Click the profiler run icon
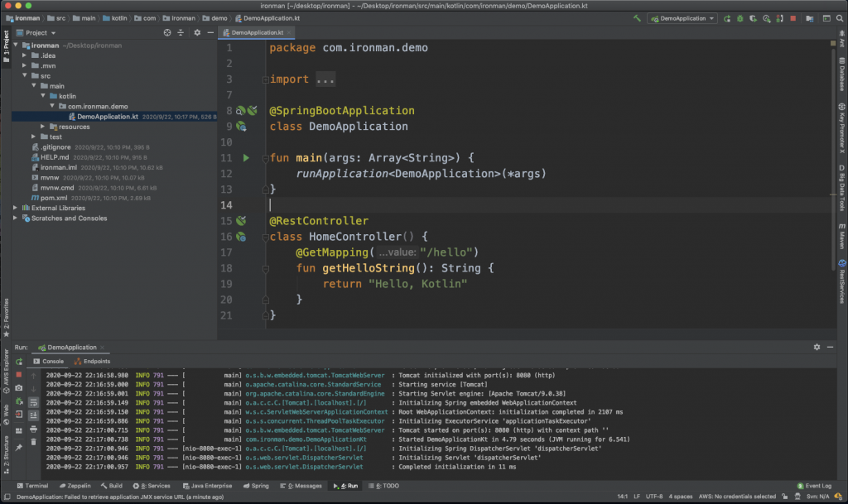Viewport: 848px width, 504px height. click(766, 18)
